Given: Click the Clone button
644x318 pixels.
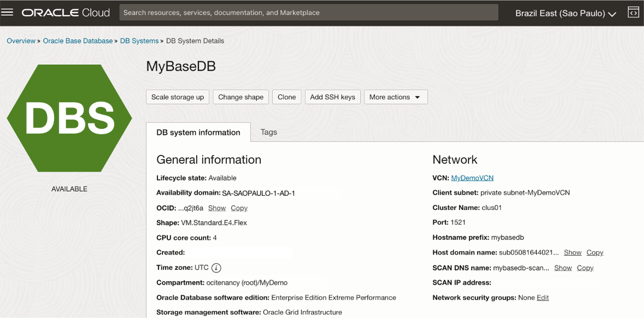Looking at the screenshot, I should point(287,97).
